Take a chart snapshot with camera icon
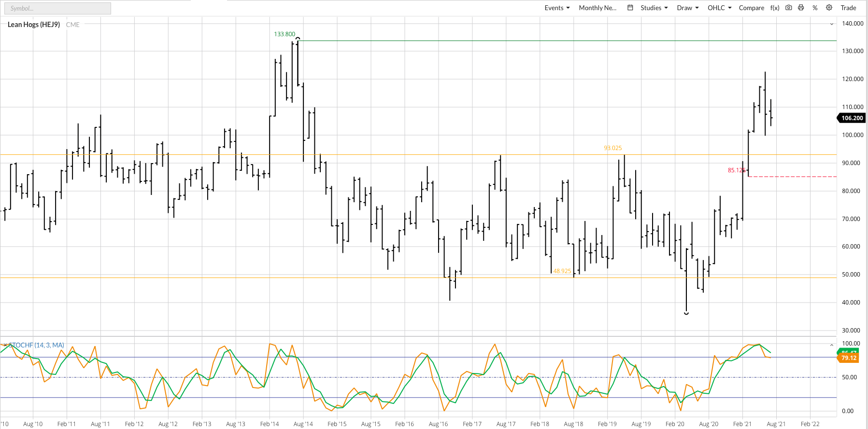 [788, 8]
